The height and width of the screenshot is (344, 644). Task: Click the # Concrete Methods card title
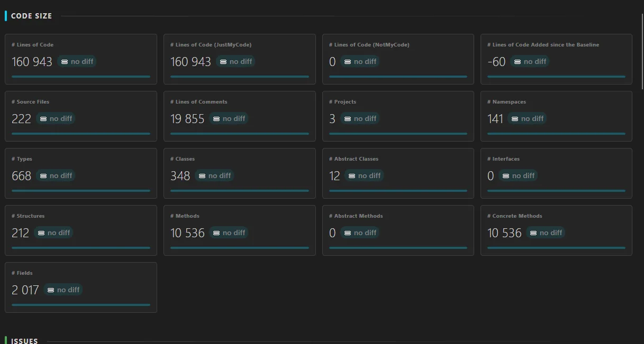click(514, 216)
